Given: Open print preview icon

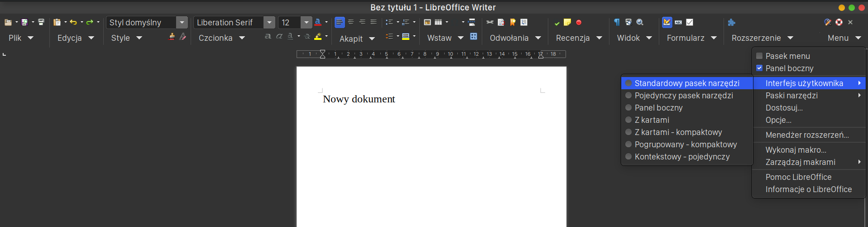Looking at the screenshot, I should click(628, 22).
